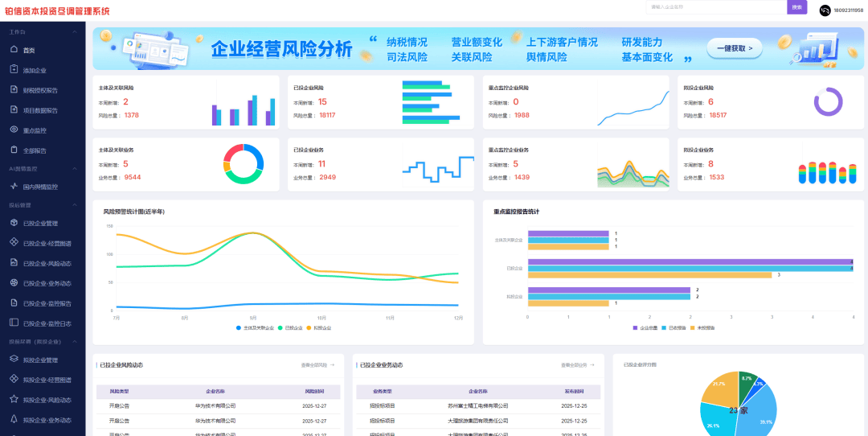Click the 拟投企业-业务动态 bell icon
The width and height of the screenshot is (868, 436).
click(14, 419)
